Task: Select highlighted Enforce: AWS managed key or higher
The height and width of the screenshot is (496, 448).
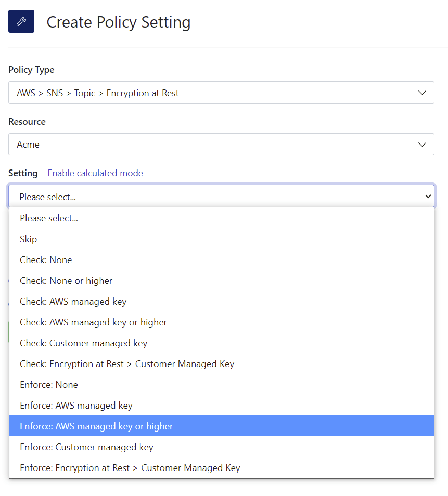Action: tap(221, 426)
